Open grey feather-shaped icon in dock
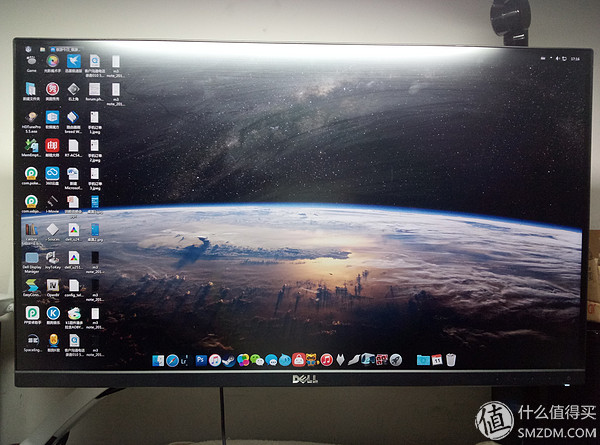 coord(354,360)
